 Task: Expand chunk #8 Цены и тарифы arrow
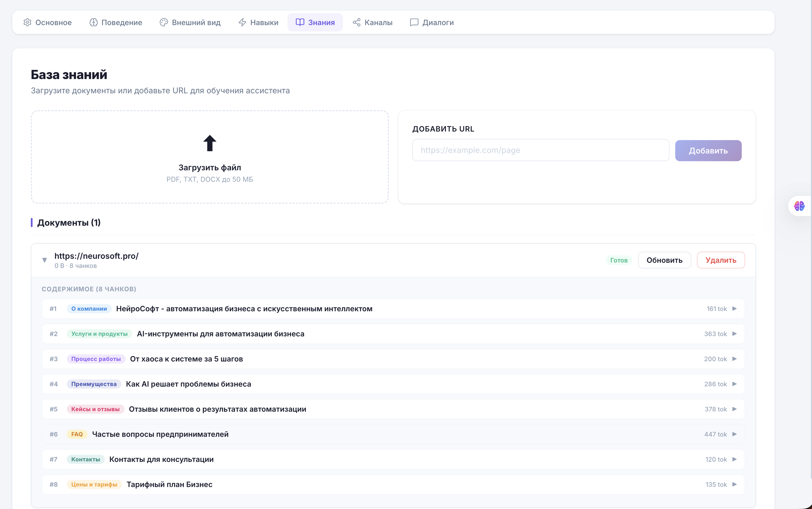click(x=735, y=484)
